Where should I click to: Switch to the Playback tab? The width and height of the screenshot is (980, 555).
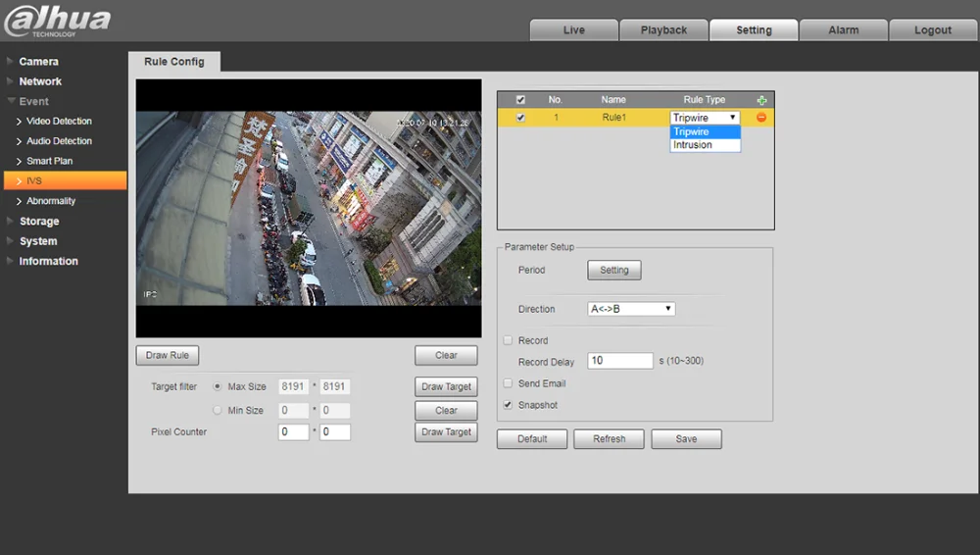click(x=663, y=30)
